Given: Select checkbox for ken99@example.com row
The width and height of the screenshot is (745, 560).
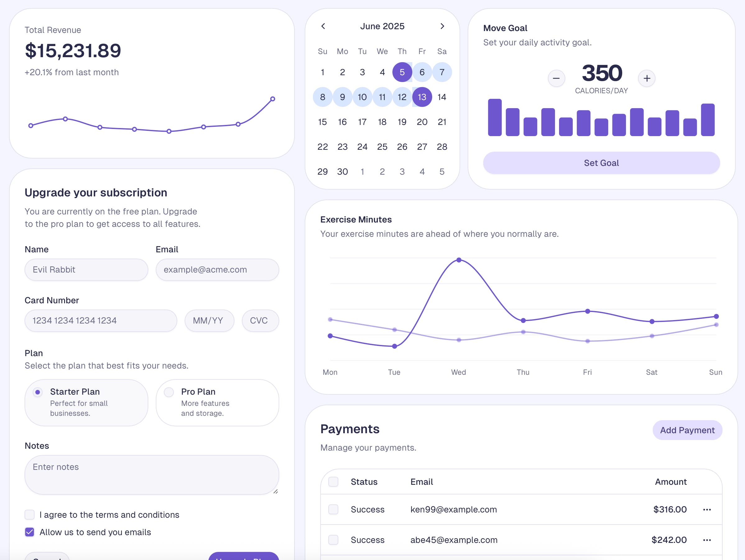Looking at the screenshot, I should 333,510.
